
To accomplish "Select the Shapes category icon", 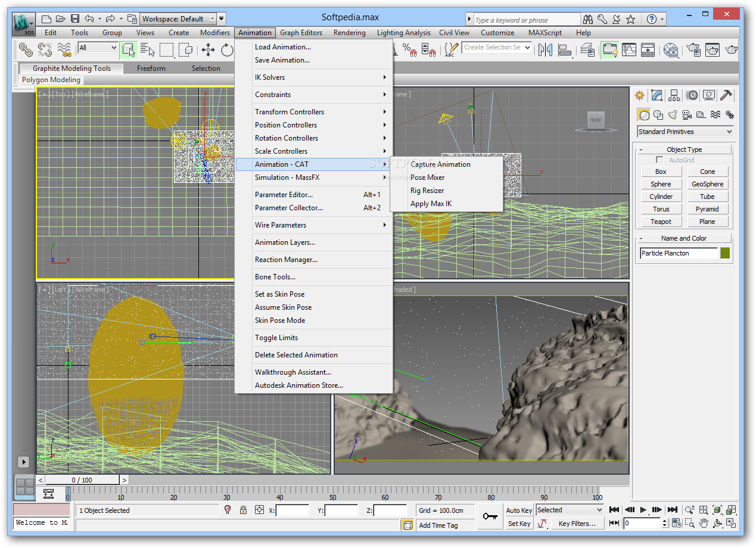I will tap(658, 115).
